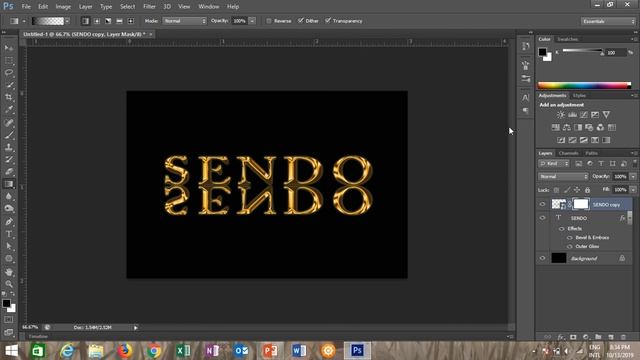This screenshot has height=360, width=640.
Task: Add a Channel Mixer adjustment
Action: coord(600,127)
